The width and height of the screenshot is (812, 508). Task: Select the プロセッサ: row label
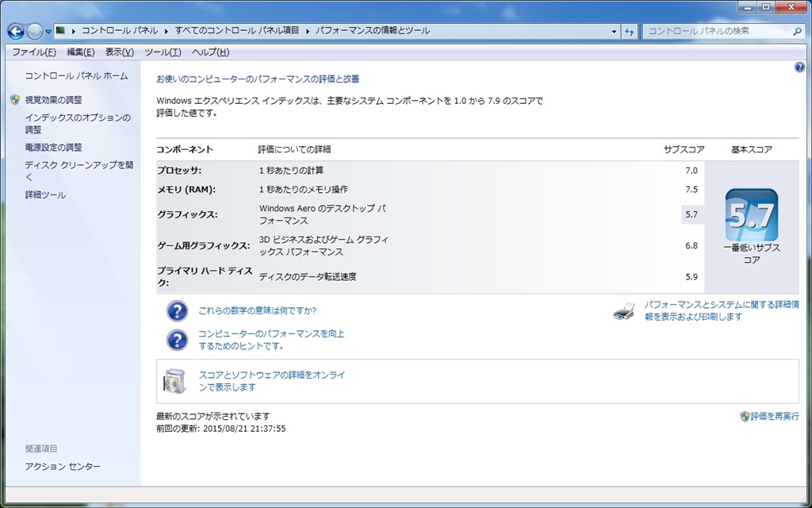179,171
